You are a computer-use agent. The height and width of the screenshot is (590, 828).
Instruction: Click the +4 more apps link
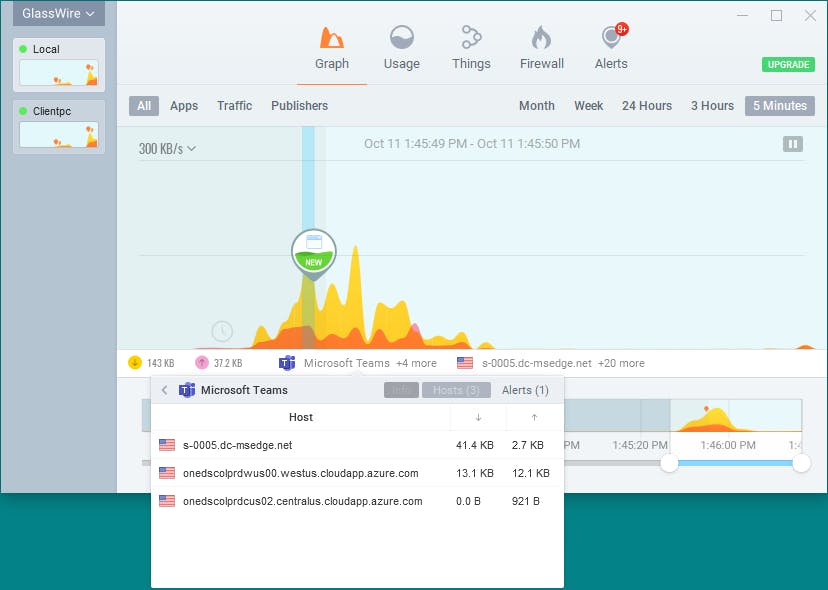point(416,363)
